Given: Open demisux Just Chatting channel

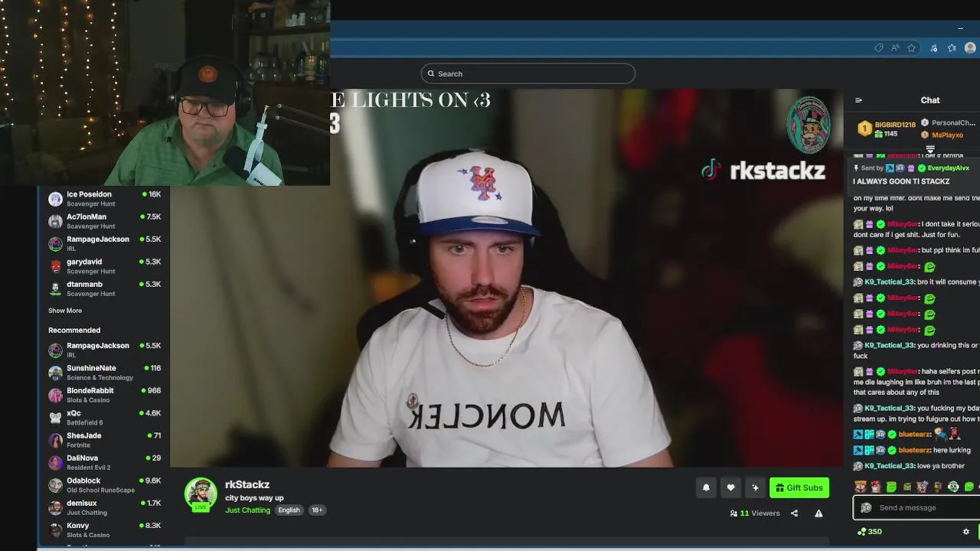Looking at the screenshot, I should pos(104,507).
